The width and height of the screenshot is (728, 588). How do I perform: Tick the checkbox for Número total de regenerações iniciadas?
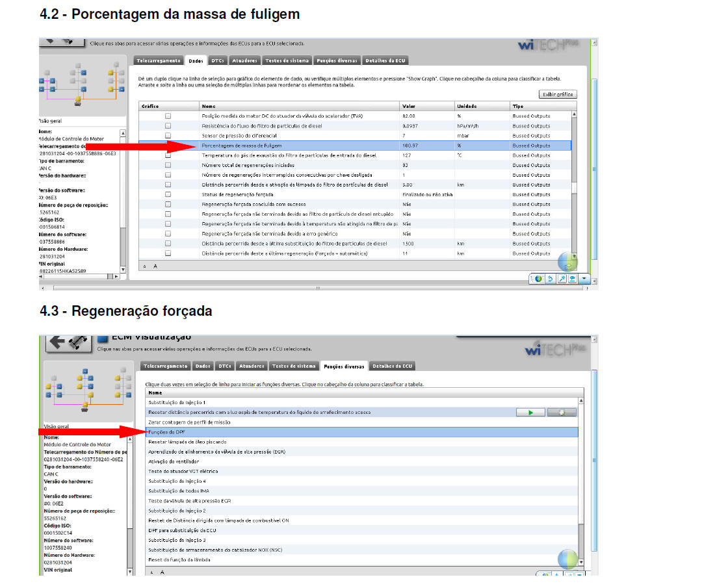click(x=168, y=165)
